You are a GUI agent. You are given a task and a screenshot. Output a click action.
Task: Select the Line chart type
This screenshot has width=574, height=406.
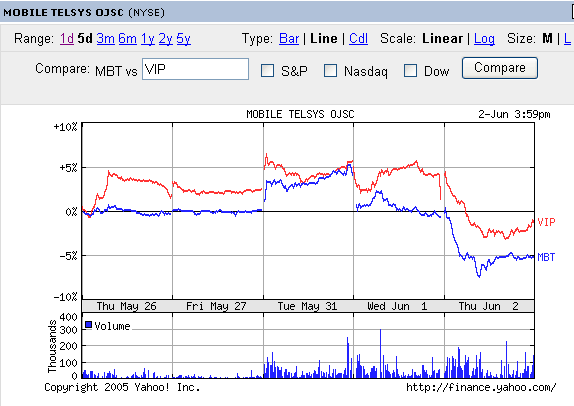click(x=324, y=38)
